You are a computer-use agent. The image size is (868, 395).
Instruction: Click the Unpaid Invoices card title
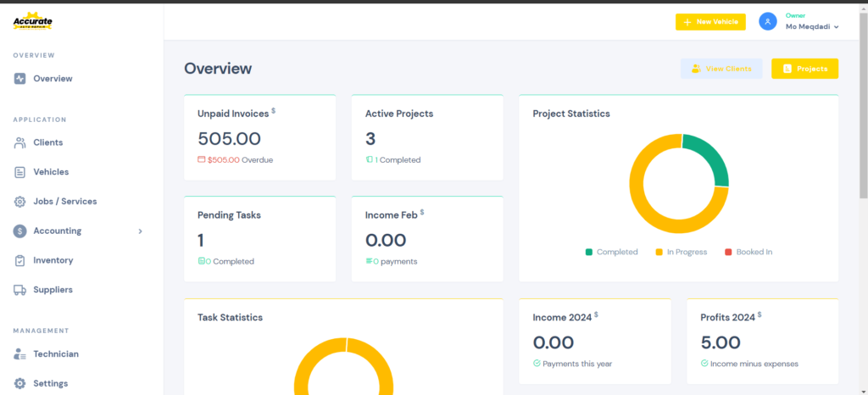point(233,114)
